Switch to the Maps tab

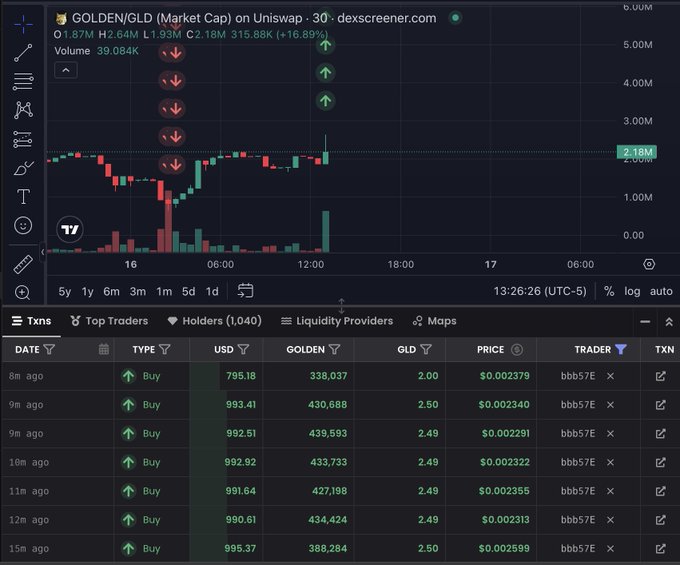point(435,321)
